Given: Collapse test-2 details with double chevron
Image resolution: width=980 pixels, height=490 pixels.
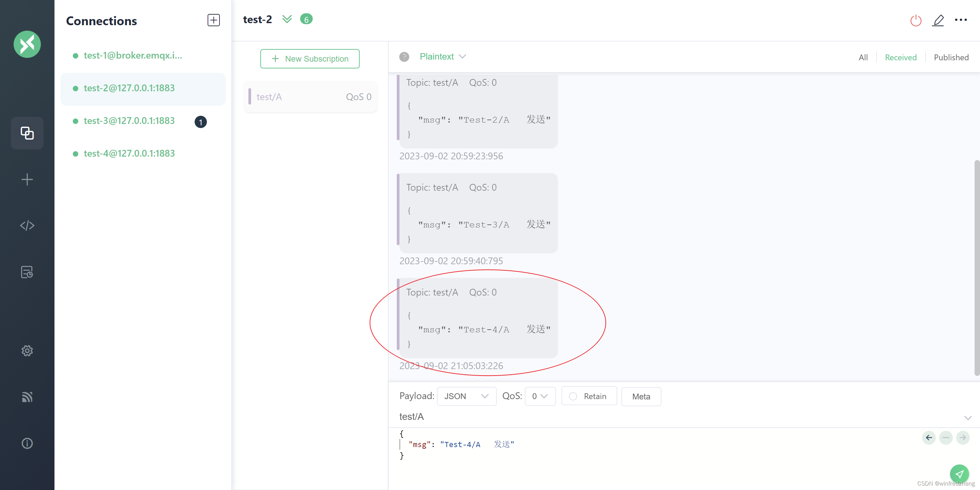Looking at the screenshot, I should point(287,19).
